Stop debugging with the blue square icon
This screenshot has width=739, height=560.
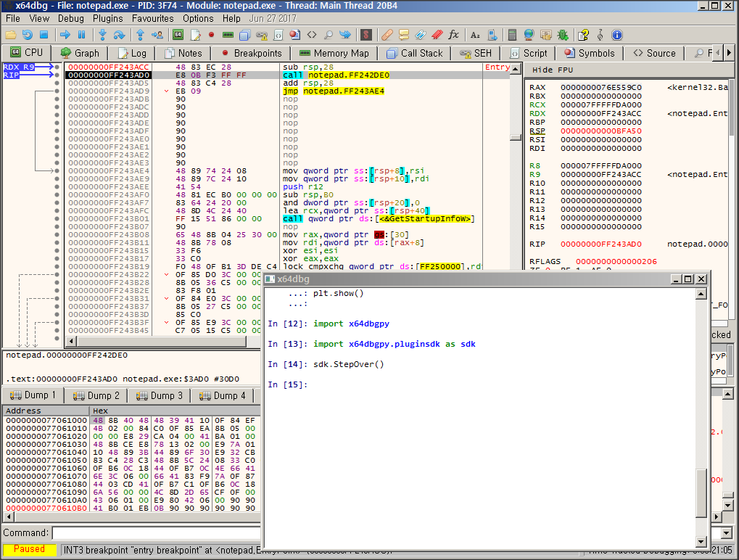44,35
